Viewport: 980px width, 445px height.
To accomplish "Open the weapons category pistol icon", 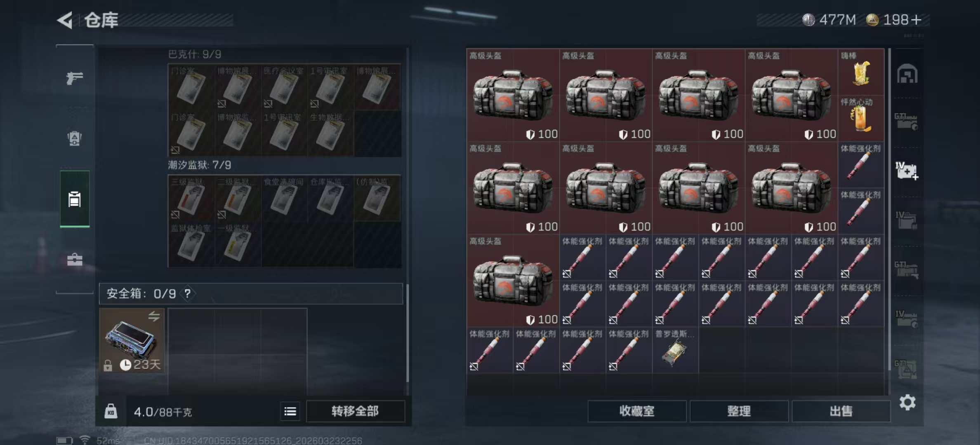I will [x=75, y=77].
